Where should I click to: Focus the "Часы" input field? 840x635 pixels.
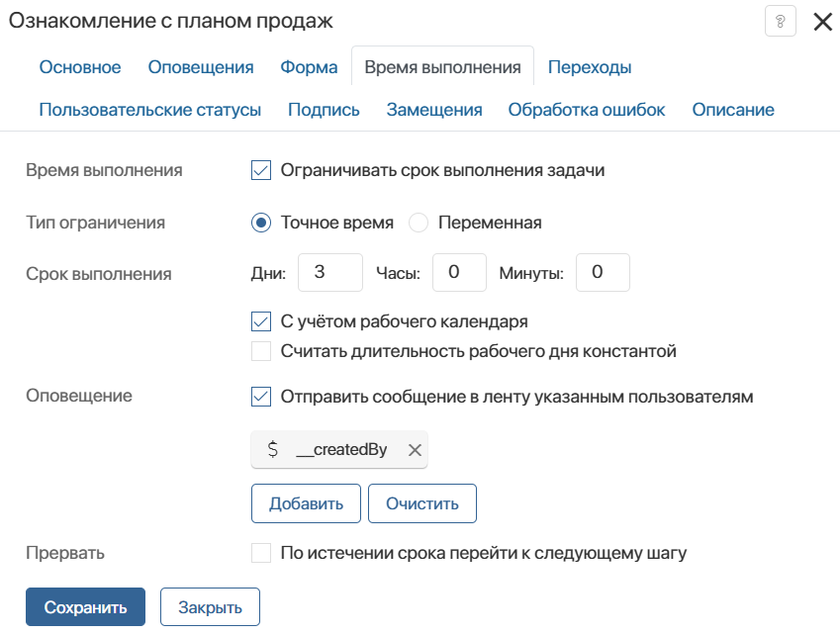pyautogui.click(x=459, y=273)
